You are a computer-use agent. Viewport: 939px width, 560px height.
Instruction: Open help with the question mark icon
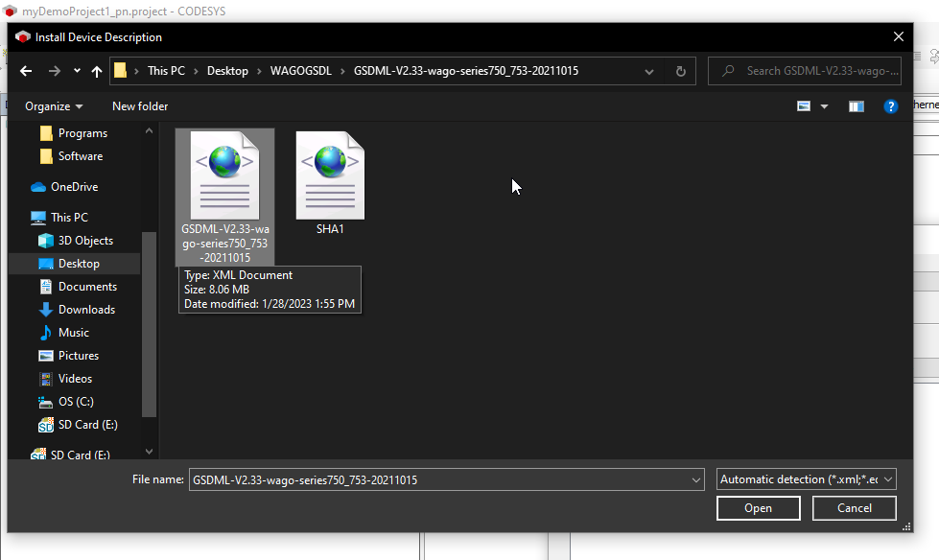[x=890, y=106]
